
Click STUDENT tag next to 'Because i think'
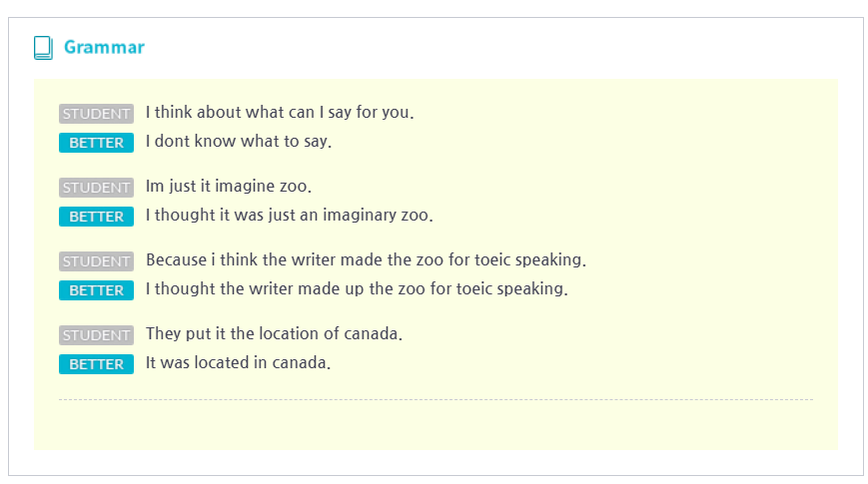(x=96, y=261)
